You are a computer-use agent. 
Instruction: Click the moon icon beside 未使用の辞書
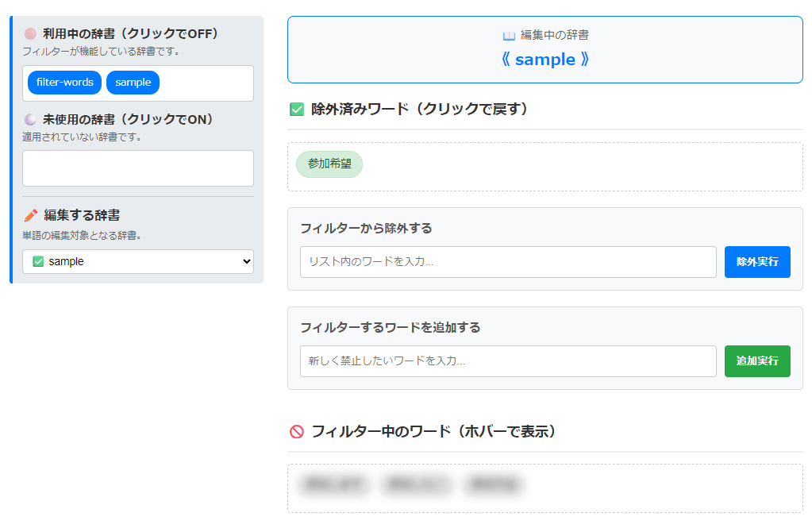(x=30, y=120)
